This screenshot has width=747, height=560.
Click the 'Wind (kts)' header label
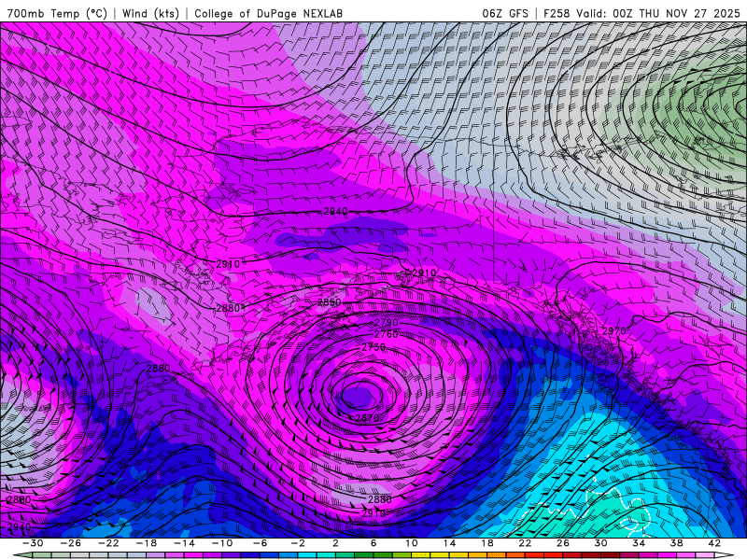(150, 13)
